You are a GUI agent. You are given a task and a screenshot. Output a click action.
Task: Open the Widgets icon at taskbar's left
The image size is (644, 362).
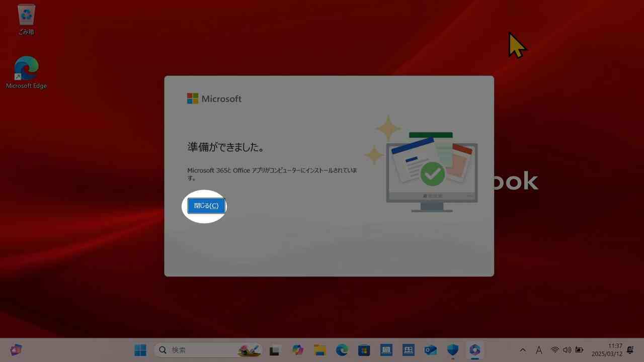click(16, 350)
